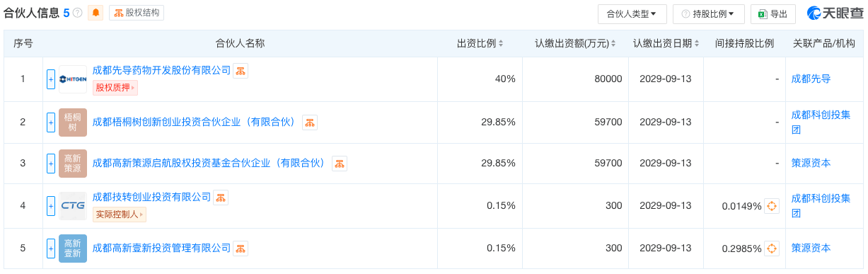Expand the 成都技转创业投资 row plus icon
The height and width of the screenshot is (274, 868).
coord(51,206)
